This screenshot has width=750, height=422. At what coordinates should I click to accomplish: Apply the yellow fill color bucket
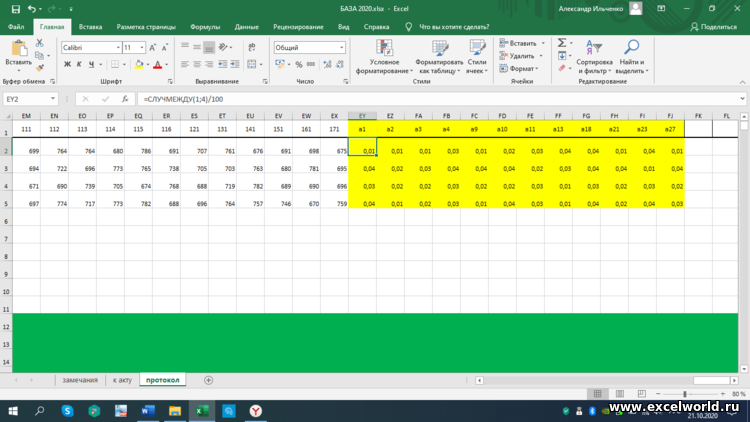click(x=139, y=64)
